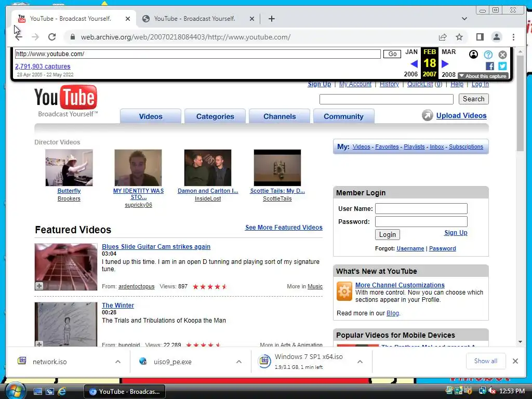
Task: Click the YouTube Search button
Action: click(474, 99)
